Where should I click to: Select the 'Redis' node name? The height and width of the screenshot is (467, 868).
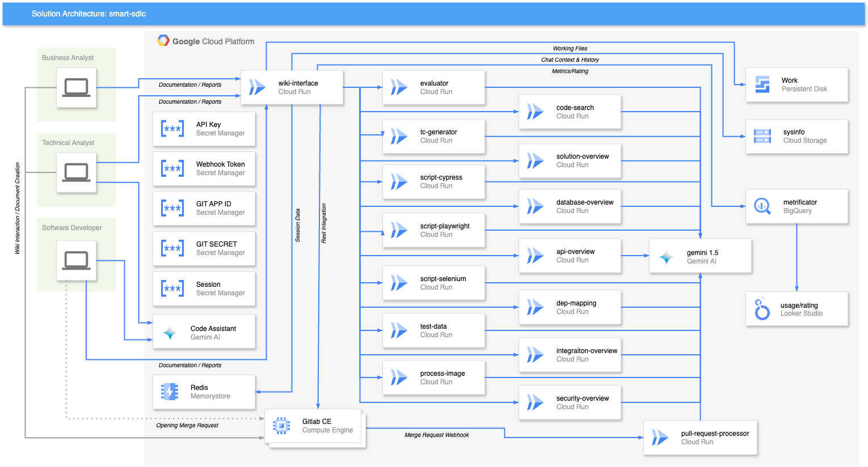[199, 388]
